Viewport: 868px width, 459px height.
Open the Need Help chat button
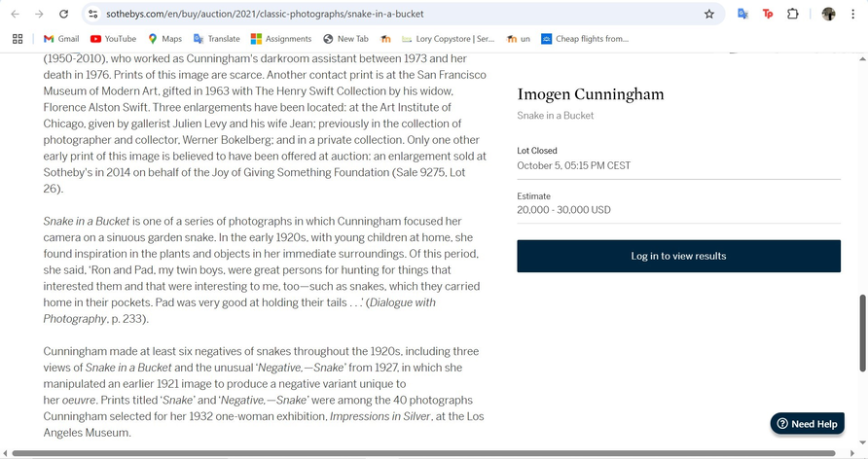(807, 424)
